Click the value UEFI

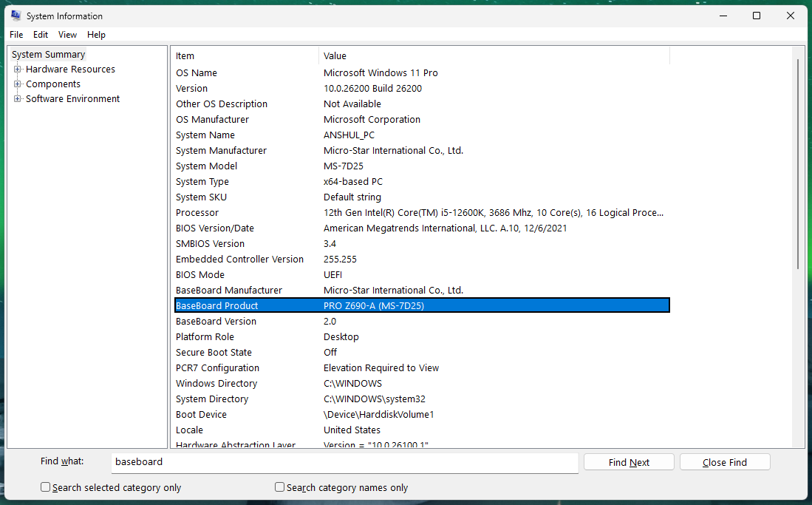click(333, 275)
